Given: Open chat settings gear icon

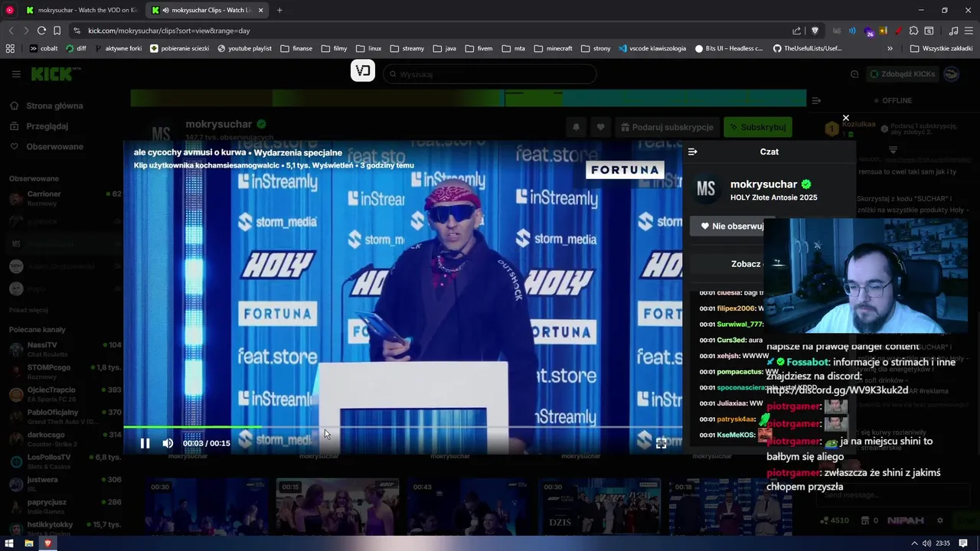Looking at the screenshot, I should click(x=940, y=520).
